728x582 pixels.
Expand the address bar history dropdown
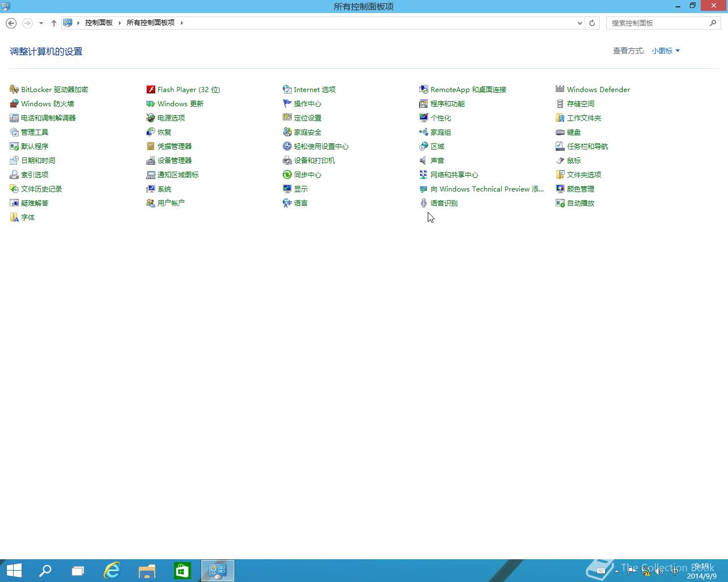tap(580, 23)
